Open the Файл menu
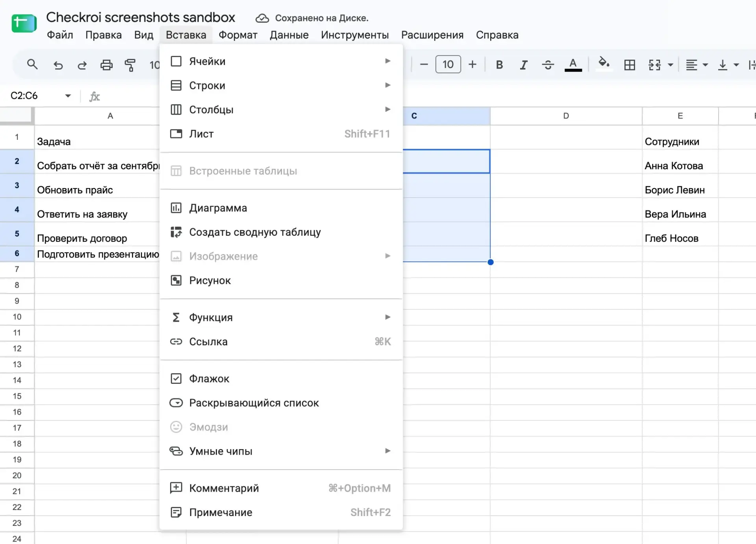 [x=60, y=35]
